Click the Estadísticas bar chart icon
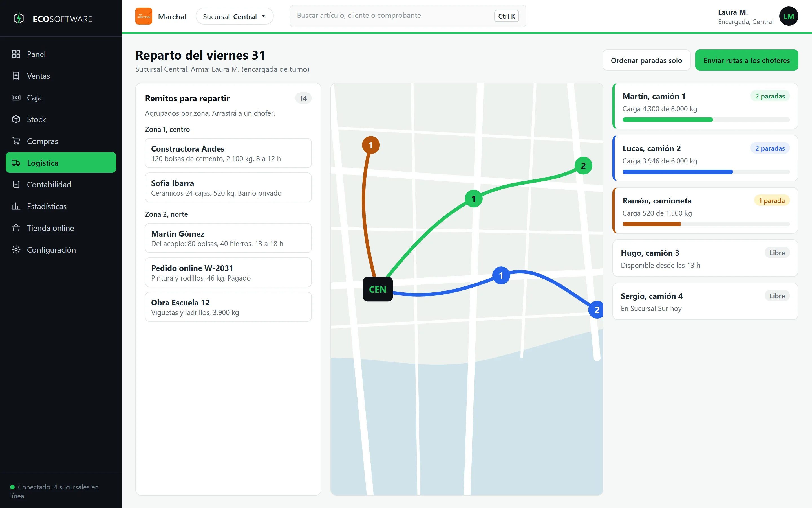812x508 pixels. point(16,206)
